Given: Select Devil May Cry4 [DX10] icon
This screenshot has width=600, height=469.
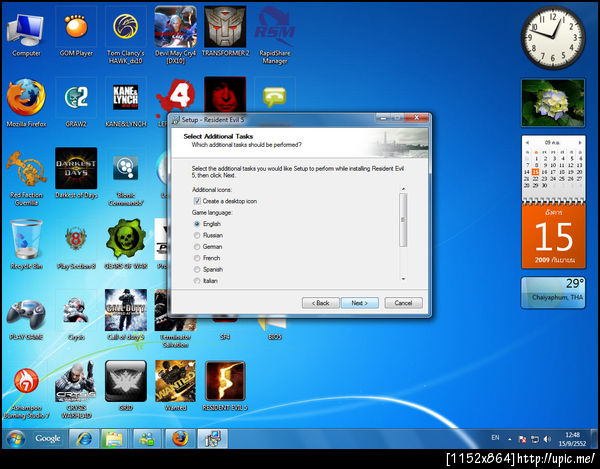Looking at the screenshot, I should [175, 35].
